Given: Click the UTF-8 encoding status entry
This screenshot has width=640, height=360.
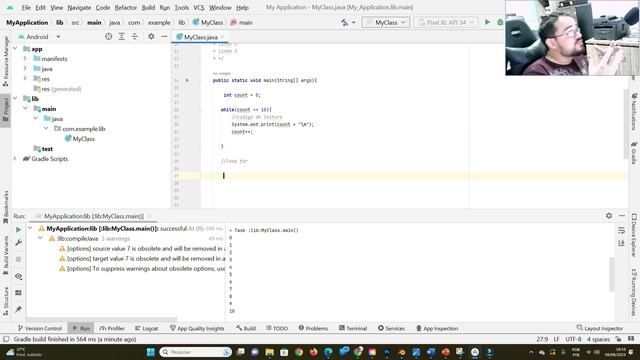Looking at the screenshot, I should [573, 339].
